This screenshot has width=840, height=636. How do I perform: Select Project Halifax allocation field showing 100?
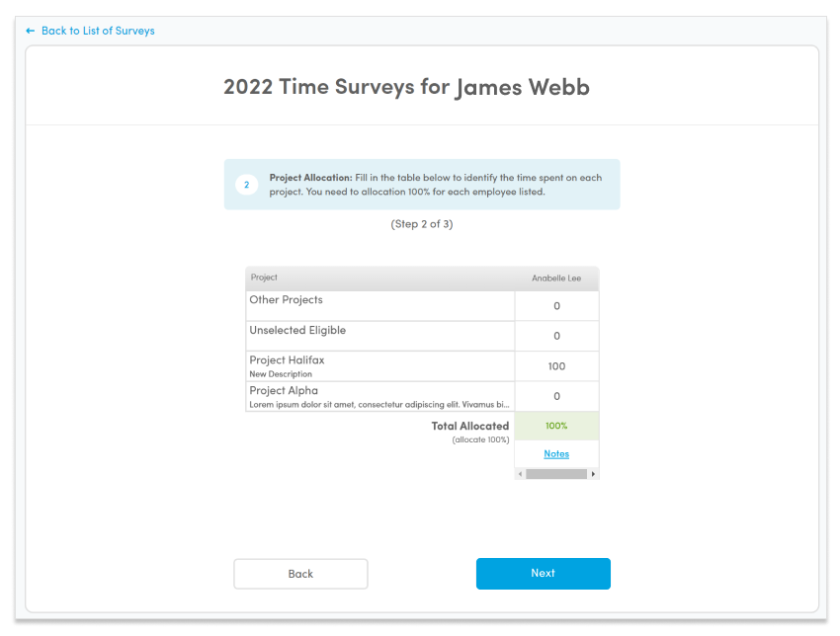[556, 366]
